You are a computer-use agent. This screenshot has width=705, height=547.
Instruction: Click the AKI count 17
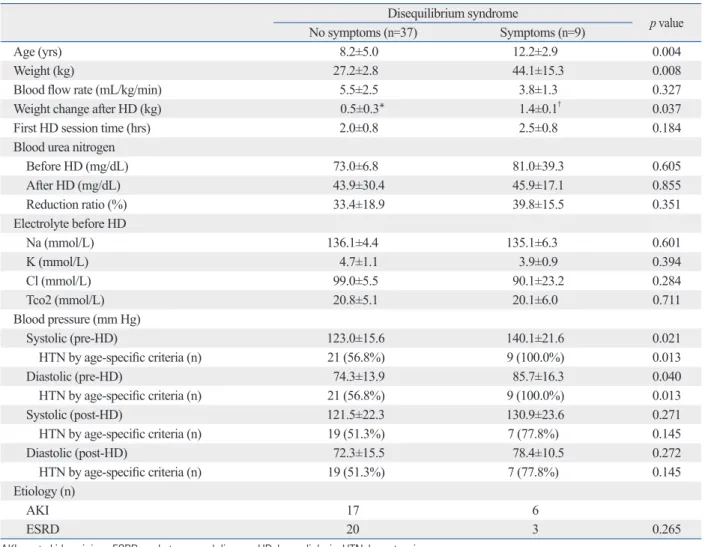point(353,511)
